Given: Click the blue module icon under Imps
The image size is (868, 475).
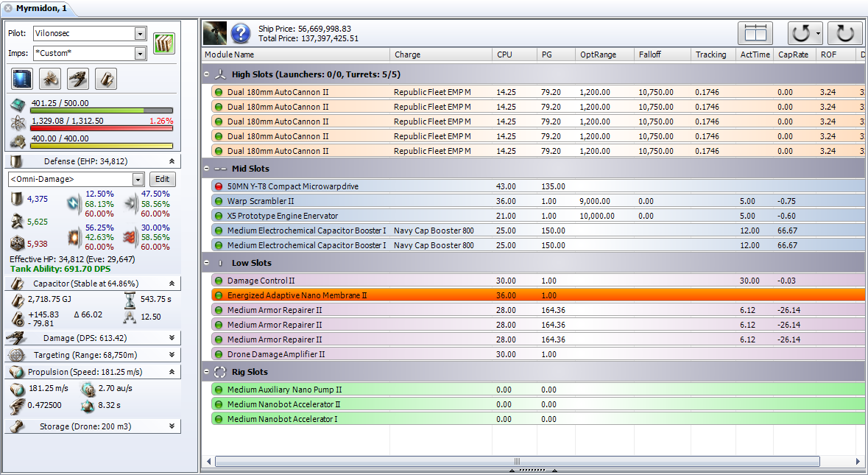Looking at the screenshot, I should point(22,79).
